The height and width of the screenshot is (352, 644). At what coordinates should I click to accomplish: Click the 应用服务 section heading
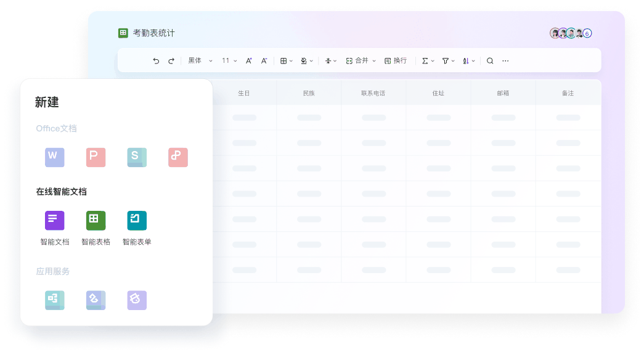click(x=52, y=271)
